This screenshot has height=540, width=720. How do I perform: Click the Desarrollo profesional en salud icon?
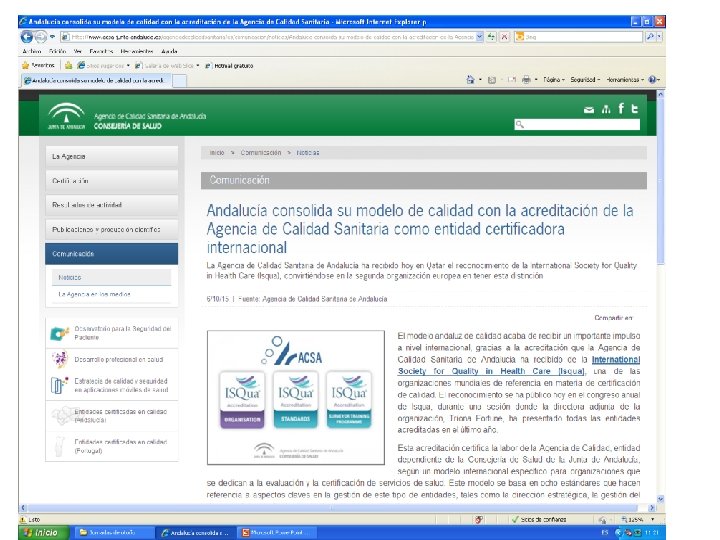coord(60,360)
